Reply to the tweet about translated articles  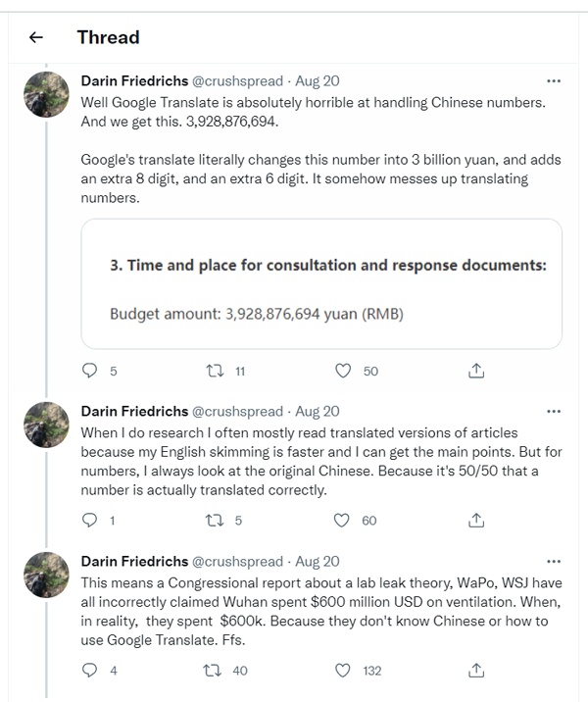click(x=90, y=521)
